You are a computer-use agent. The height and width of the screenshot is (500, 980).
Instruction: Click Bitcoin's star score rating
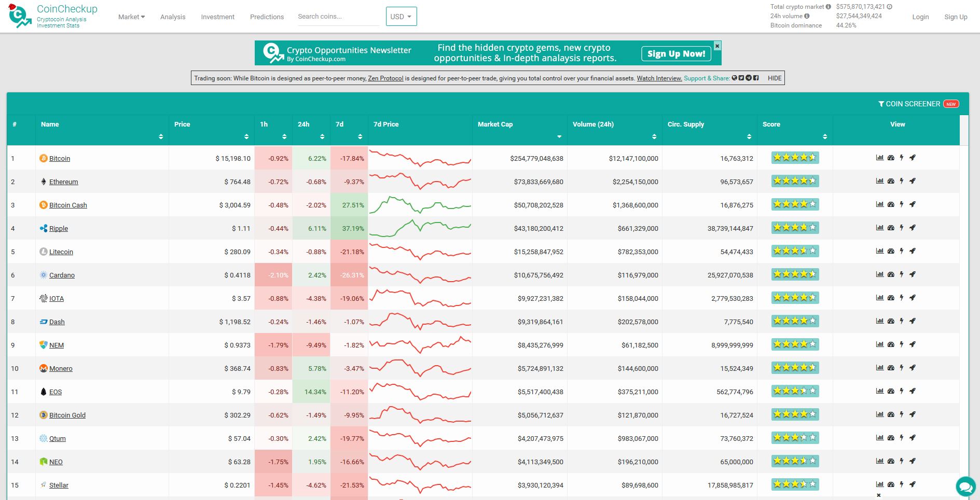click(795, 158)
